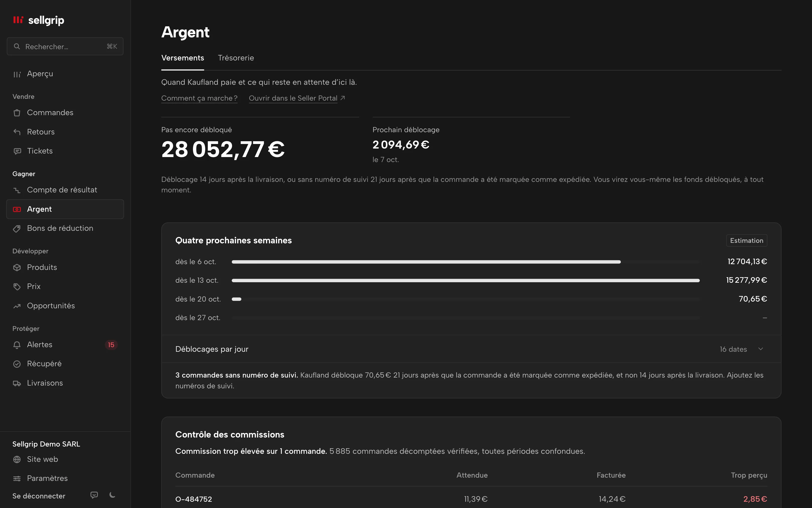Viewport: 812px width, 508px height.
Task: Click the sellgrip logo icon
Action: point(18,20)
